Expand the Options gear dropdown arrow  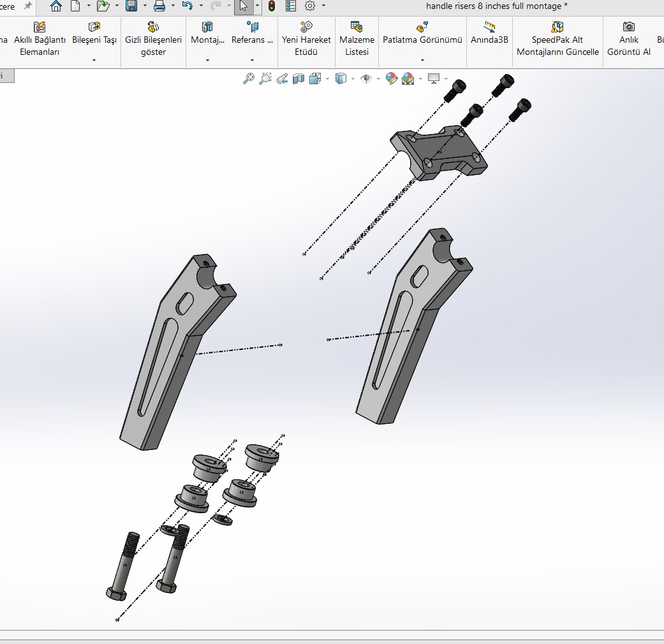pyautogui.click(x=323, y=6)
